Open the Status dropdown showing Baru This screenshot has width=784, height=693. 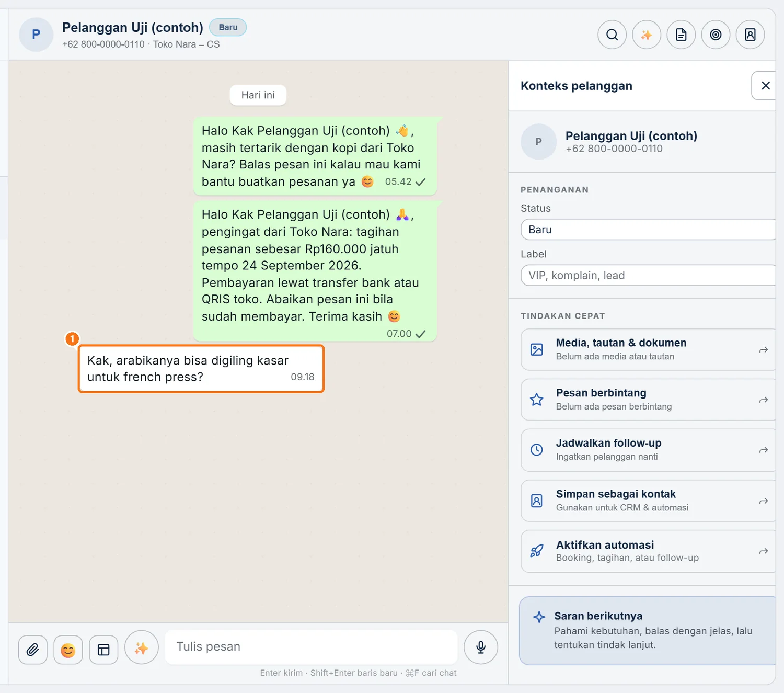pyautogui.click(x=648, y=230)
